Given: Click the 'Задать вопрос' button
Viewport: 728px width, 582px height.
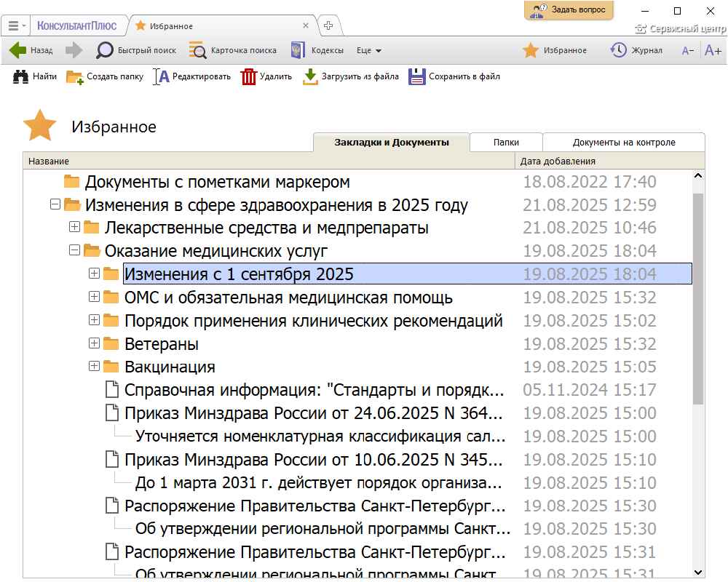Looking at the screenshot, I should point(569,10).
